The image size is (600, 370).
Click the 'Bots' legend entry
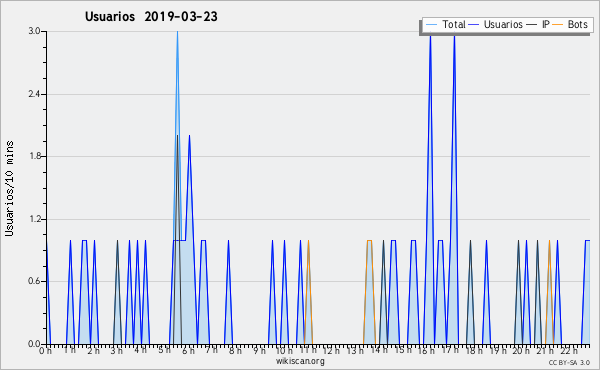(x=570, y=24)
